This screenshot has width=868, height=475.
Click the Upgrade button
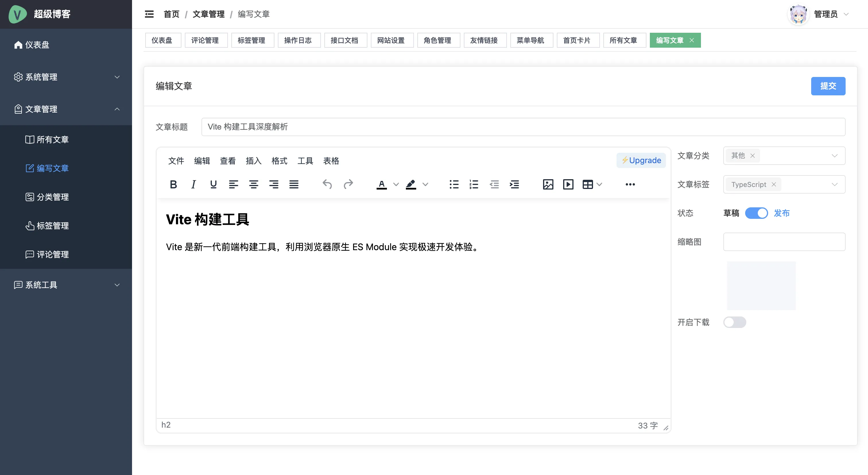(x=641, y=161)
